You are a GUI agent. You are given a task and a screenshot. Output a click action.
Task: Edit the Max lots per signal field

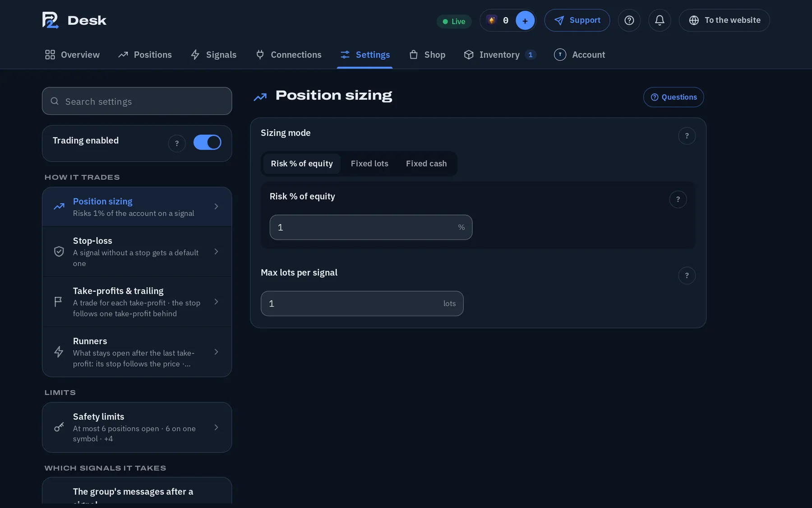click(x=362, y=303)
